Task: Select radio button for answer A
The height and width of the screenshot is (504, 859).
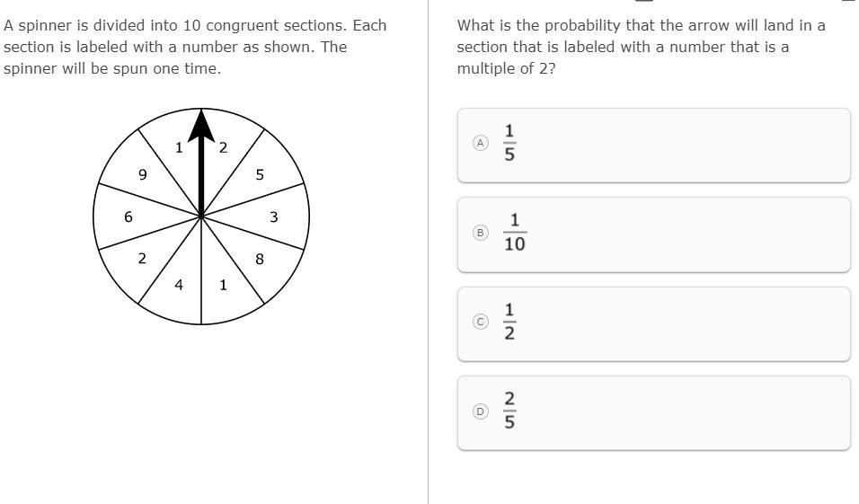Action: click(x=481, y=143)
